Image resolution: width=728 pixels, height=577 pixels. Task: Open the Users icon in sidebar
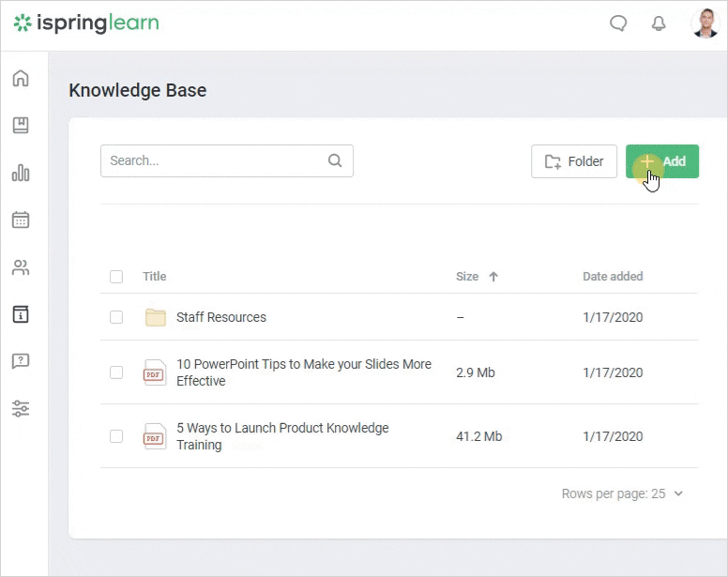[21, 267]
